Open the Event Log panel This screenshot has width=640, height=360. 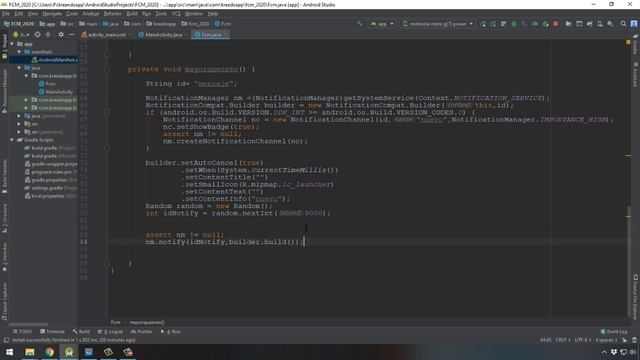click(614, 332)
